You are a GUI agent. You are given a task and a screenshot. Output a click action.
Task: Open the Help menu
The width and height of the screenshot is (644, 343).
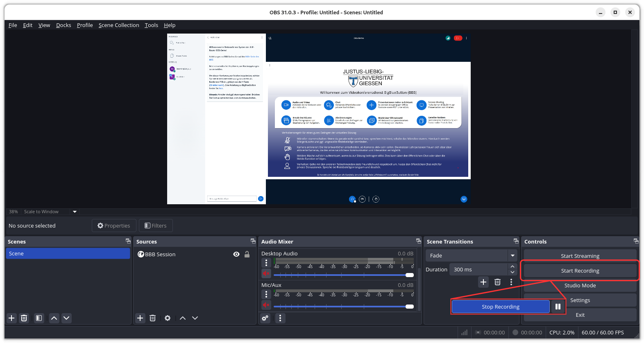(x=170, y=25)
